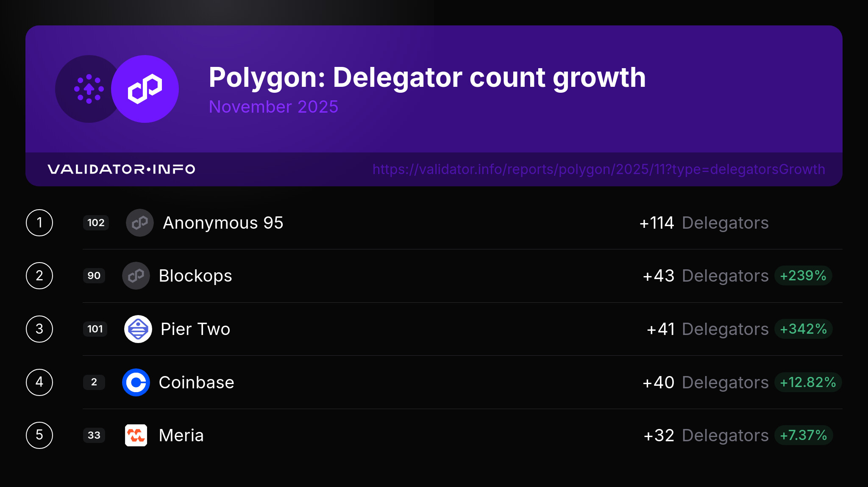Select the rank 1 circle

click(39, 223)
